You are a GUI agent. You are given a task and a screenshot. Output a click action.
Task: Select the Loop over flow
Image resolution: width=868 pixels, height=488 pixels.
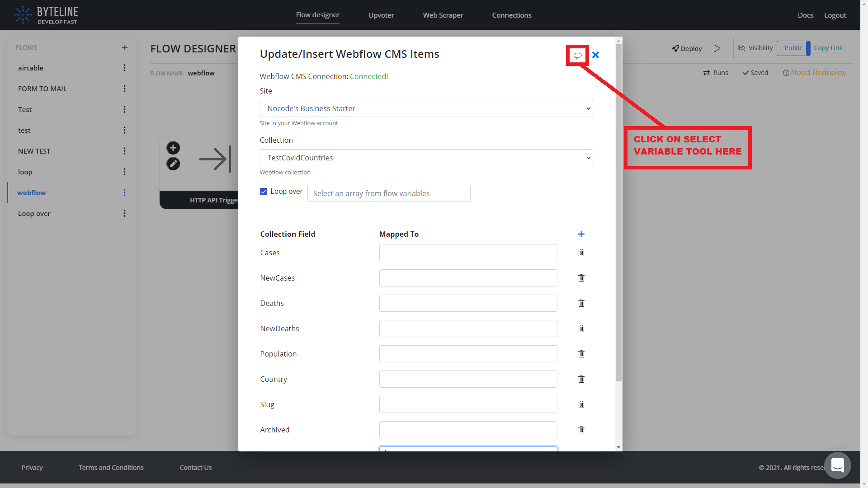[x=34, y=213]
